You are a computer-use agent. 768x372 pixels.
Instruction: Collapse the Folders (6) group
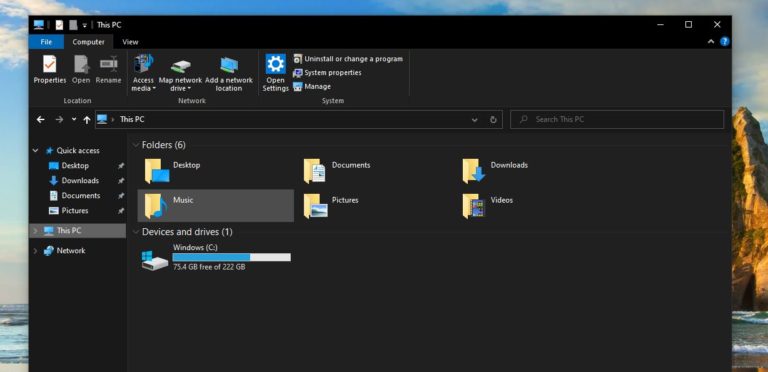[x=135, y=145]
